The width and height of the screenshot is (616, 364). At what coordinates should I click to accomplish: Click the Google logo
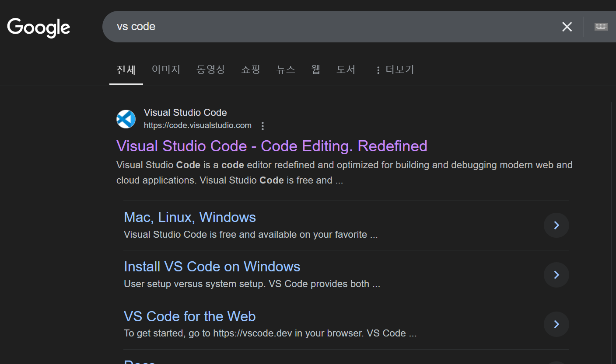(x=38, y=28)
